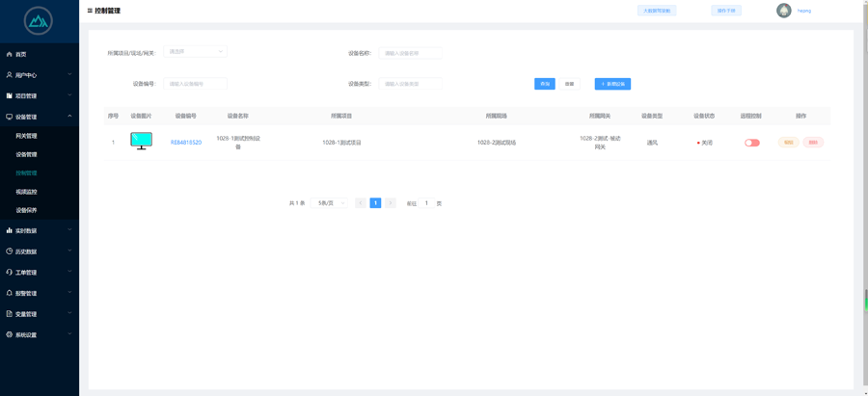Viewport: 868px width, 396px height.
Task: Click the hamburger icon beside 控制管理 title
Action: (x=90, y=11)
